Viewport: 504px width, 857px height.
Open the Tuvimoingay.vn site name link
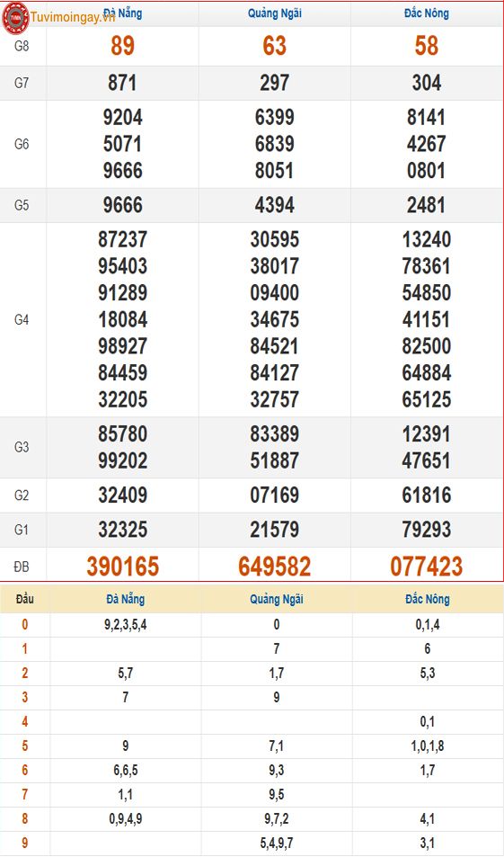[73, 17]
